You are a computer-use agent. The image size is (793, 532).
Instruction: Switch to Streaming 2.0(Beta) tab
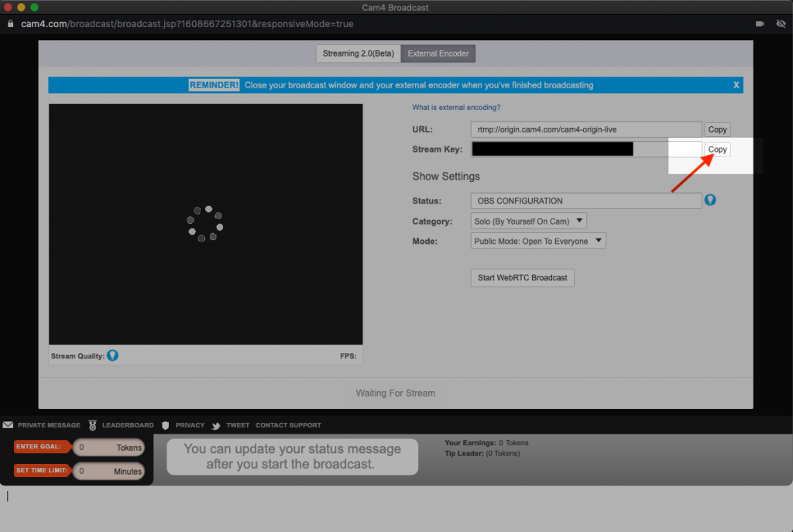[359, 53]
